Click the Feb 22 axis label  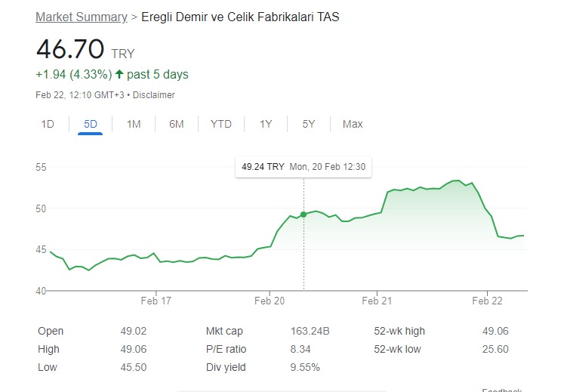click(x=487, y=301)
